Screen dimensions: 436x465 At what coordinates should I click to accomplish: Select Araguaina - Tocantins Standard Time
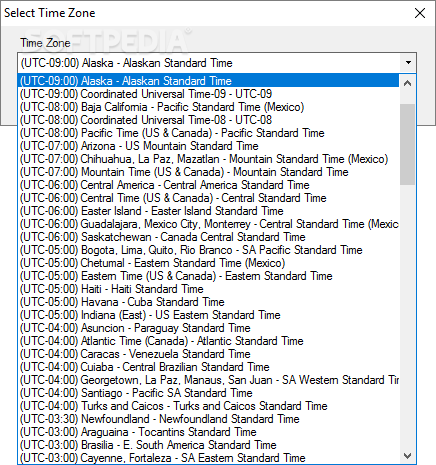[209, 432]
